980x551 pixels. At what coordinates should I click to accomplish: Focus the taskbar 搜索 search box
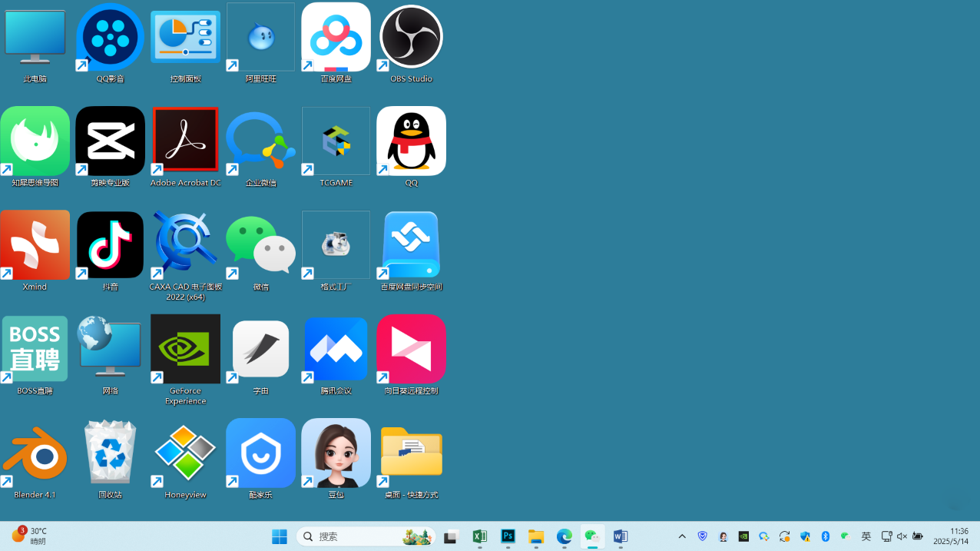(366, 536)
